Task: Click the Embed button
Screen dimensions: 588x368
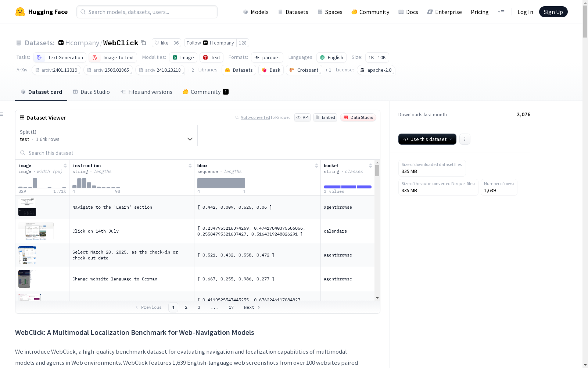Action: pos(325,117)
